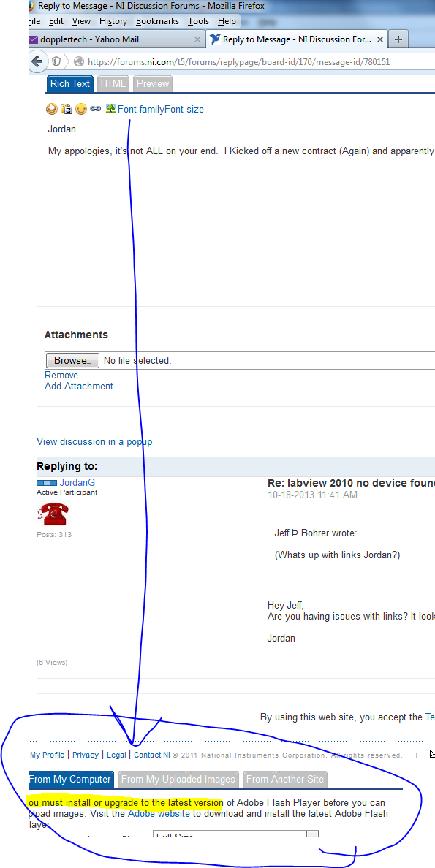Open View discussion in a popup link

tap(94, 442)
